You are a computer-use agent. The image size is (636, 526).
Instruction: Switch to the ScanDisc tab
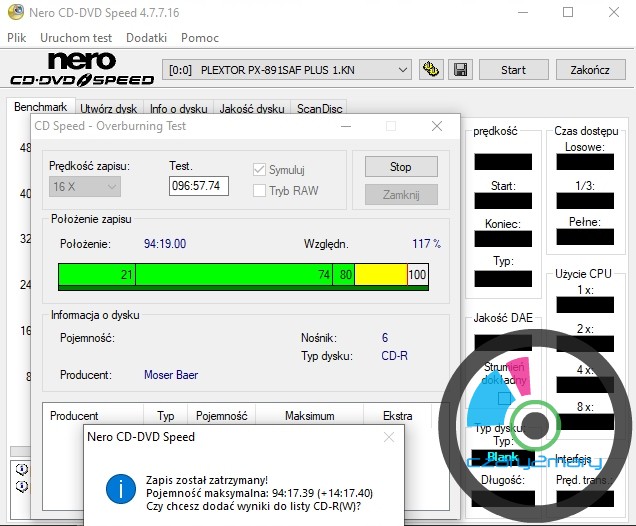tap(319, 109)
